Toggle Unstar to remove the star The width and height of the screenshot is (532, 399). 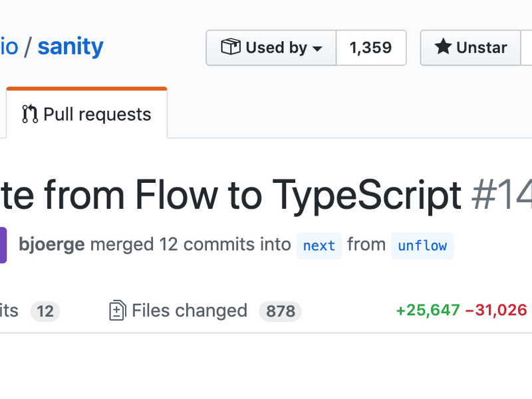[473, 47]
